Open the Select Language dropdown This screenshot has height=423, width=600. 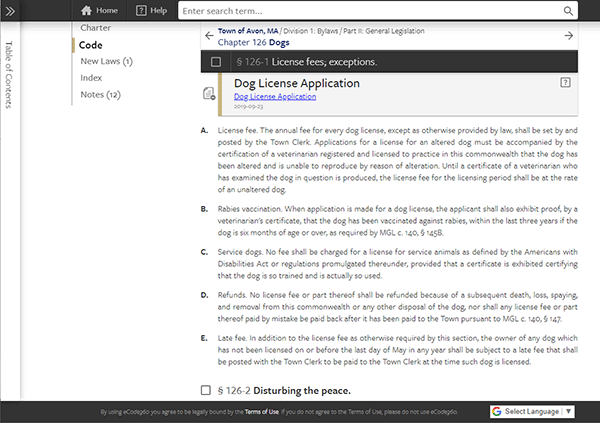pyautogui.click(x=532, y=411)
